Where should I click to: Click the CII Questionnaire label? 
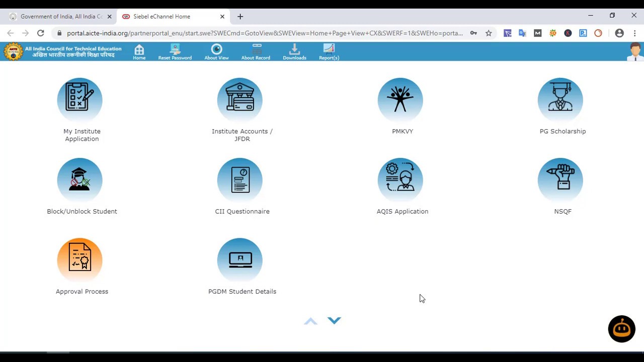pos(242,211)
